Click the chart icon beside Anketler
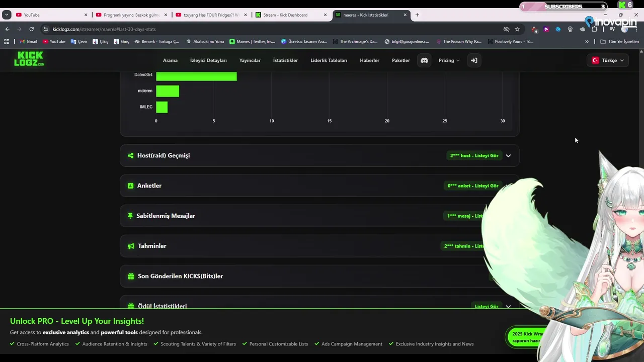The width and height of the screenshot is (644, 362). (131, 186)
